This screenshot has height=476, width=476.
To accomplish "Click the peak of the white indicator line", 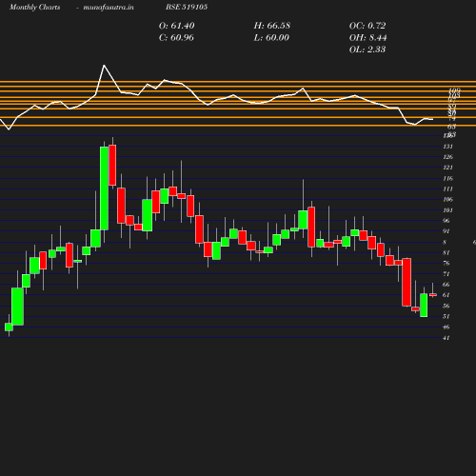I will (x=104, y=66).
